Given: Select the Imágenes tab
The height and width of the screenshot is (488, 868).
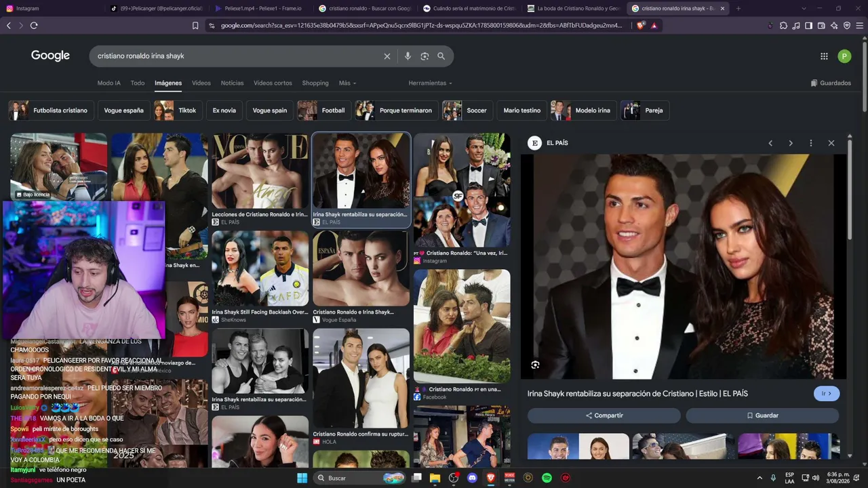Looking at the screenshot, I should point(168,83).
